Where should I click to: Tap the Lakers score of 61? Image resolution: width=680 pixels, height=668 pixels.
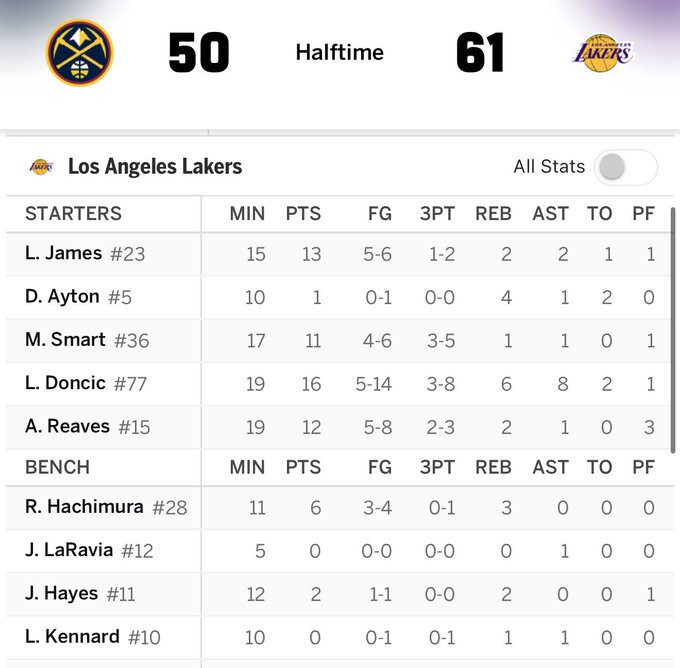[480, 52]
